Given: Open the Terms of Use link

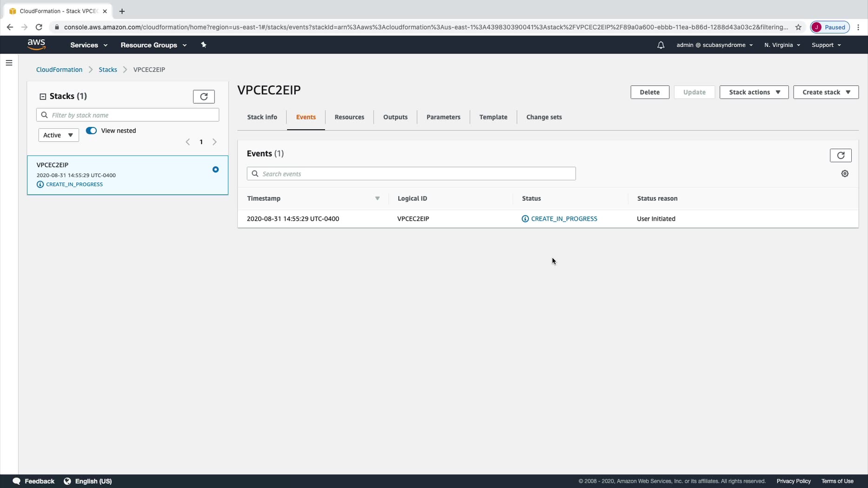Looking at the screenshot, I should [837, 481].
